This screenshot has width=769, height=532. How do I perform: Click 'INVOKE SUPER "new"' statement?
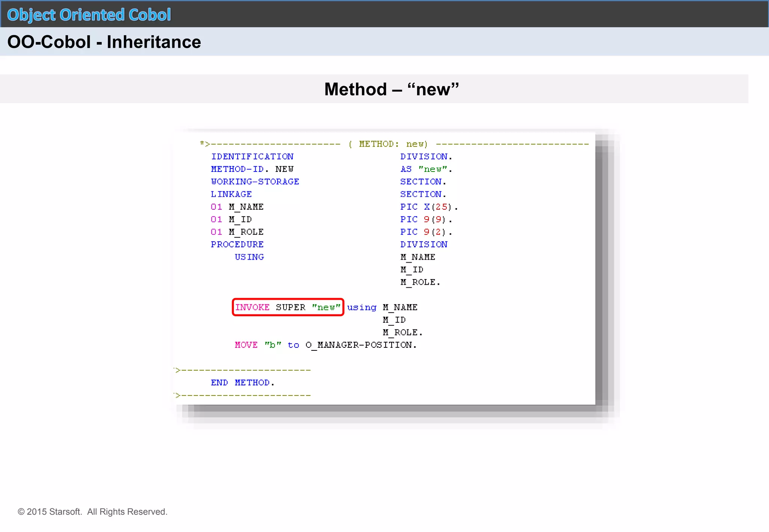pos(288,307)
